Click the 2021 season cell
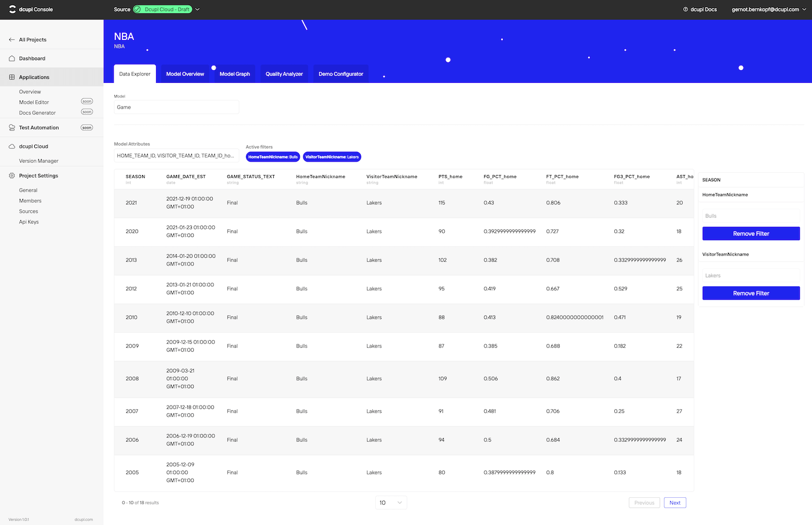 coord(131,203)
